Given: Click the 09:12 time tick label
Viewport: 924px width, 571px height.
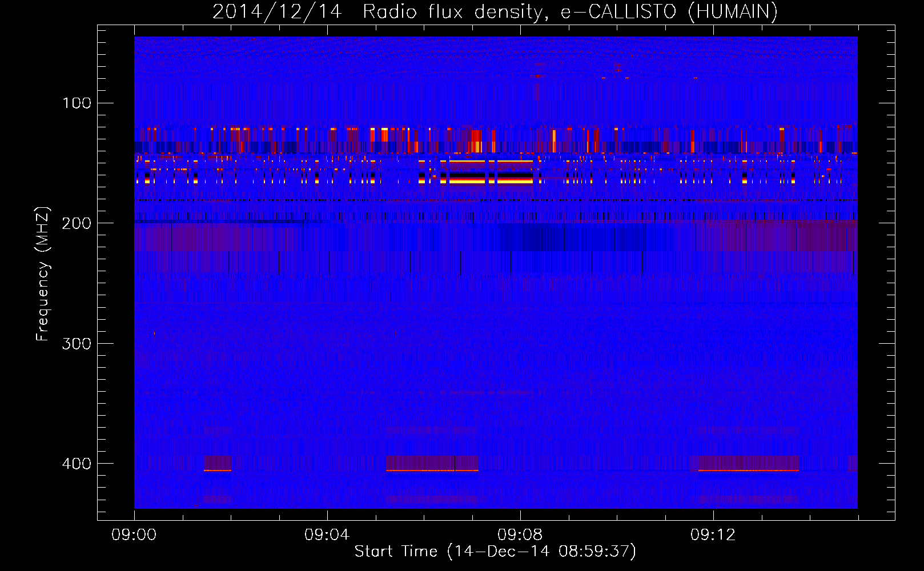Looking at the screenshot, I should click(x=713, y=535).
